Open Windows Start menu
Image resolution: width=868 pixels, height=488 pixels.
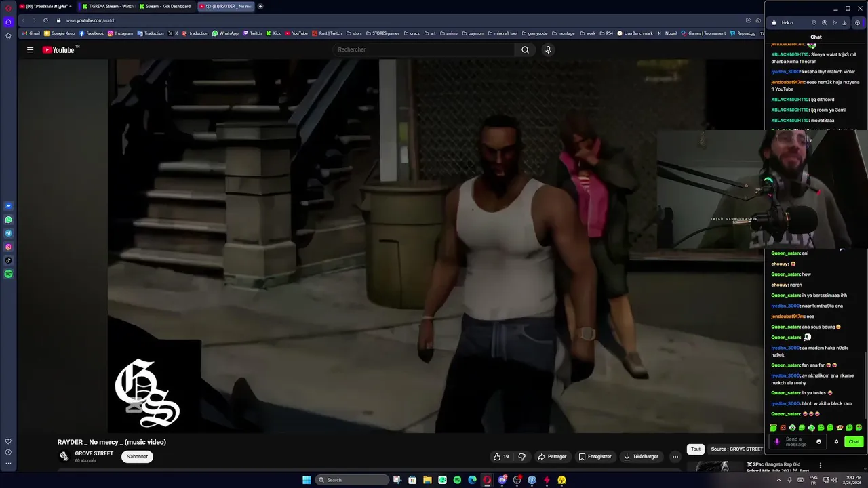[x=307, y=480]
